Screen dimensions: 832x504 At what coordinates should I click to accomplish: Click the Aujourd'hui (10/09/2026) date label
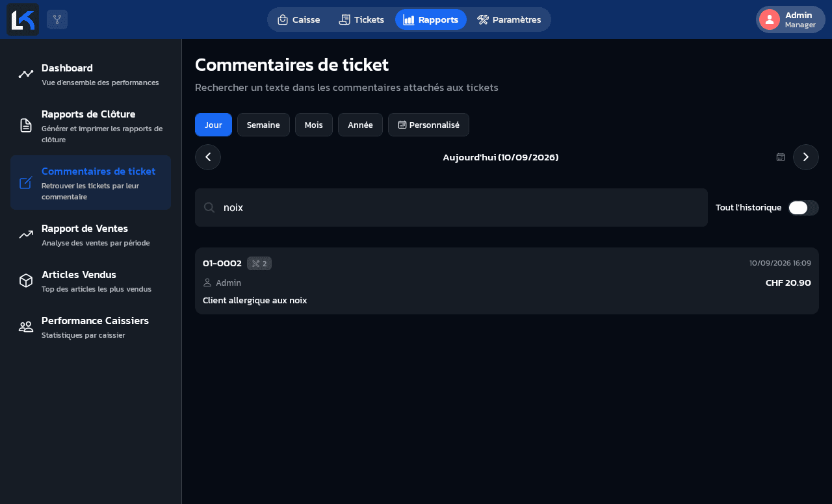tap(500, 157)
